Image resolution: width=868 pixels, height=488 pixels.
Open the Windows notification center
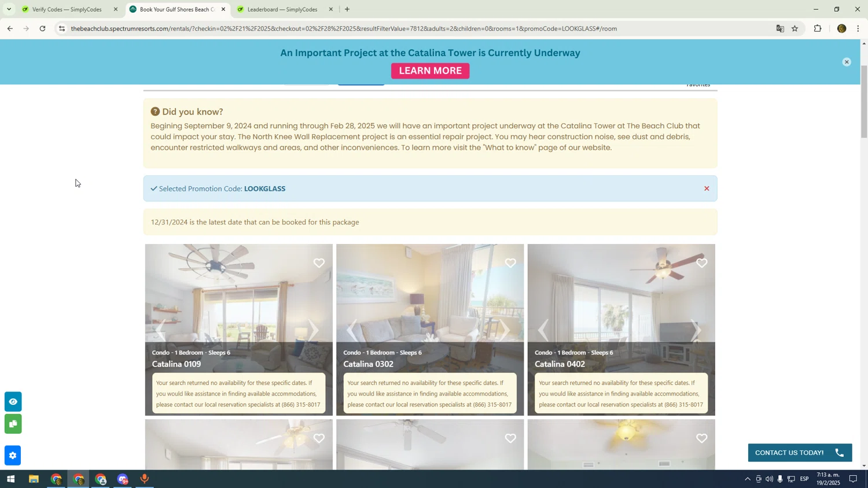click(x=853, y=479)
